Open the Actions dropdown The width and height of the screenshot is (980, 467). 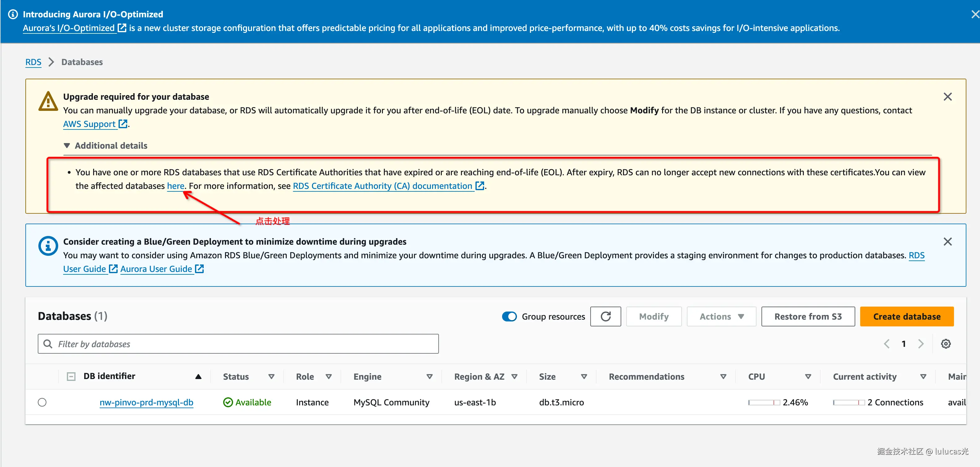click(x=721, y=316)
